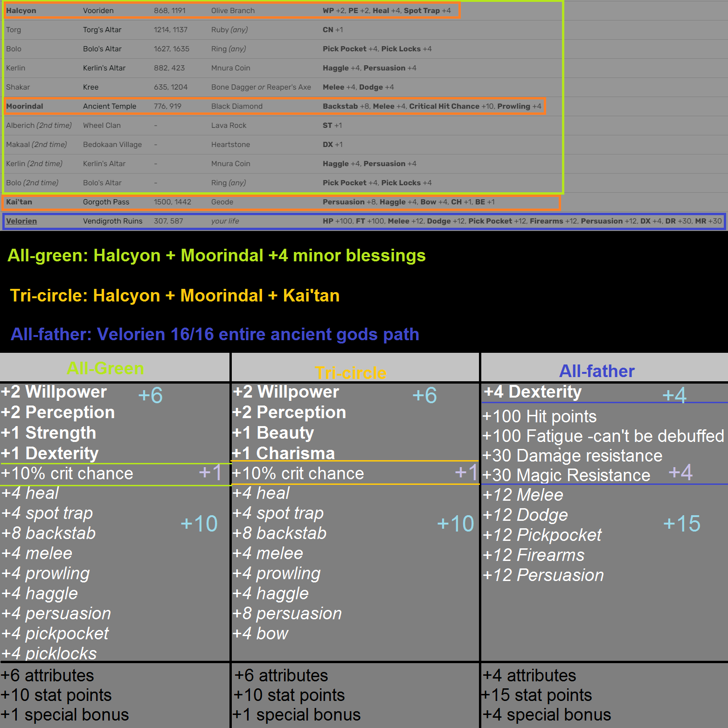The image size is (728, 728).
Task: Select the Tri-circle legend line
Action: coord(175,296)
